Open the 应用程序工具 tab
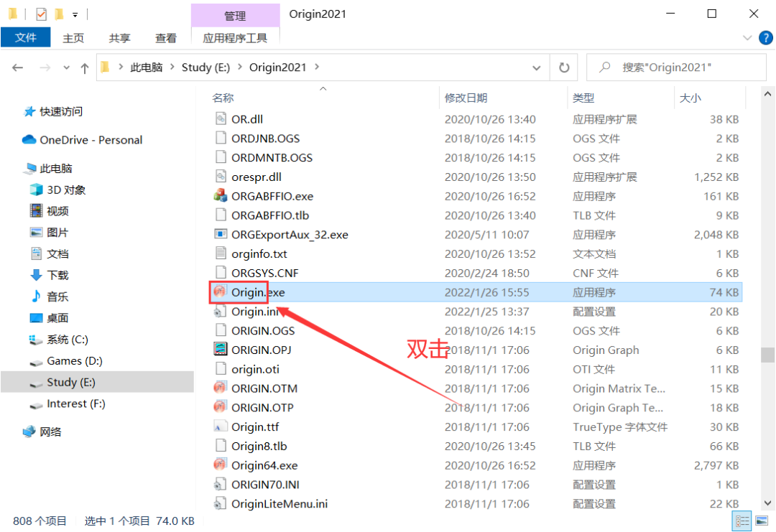 pyautogui.click(x=235, y=38)
